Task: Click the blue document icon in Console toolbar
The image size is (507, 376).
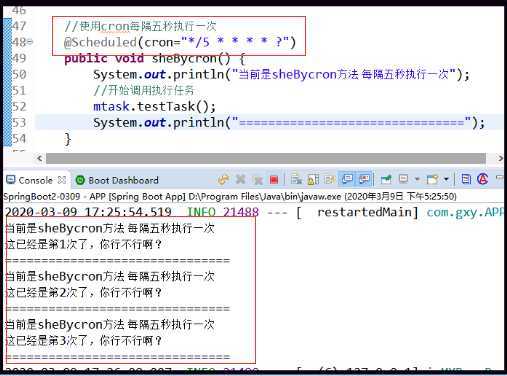Action: (x=466, y=179)
